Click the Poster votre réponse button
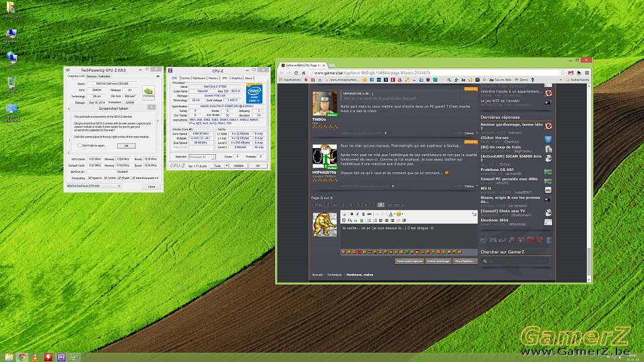 409,261
